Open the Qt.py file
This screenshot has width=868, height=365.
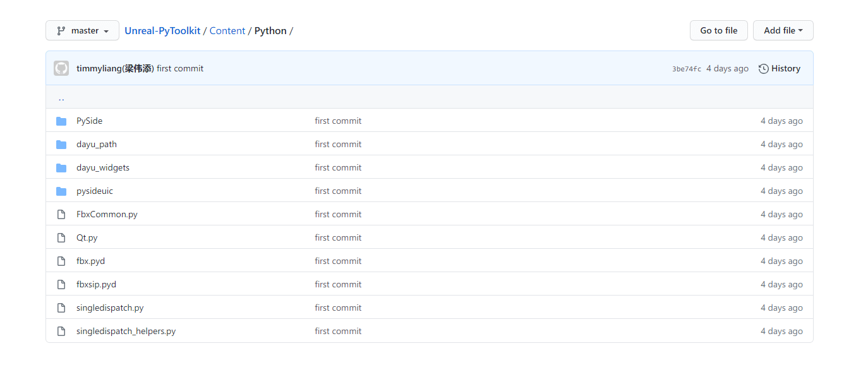pos(87,237)
